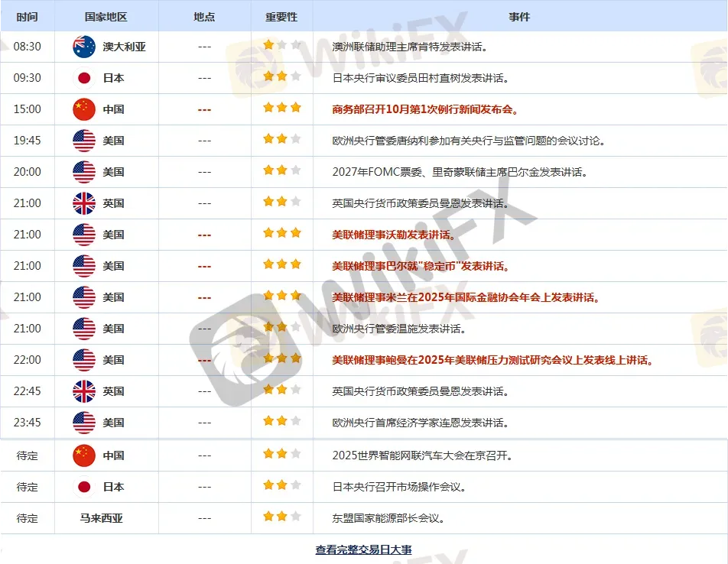Image resolution: width=728 pixels, height=564 pixels.
Task: Click star rating in 09:30 Japan row
Action: [x=282, y=76]
